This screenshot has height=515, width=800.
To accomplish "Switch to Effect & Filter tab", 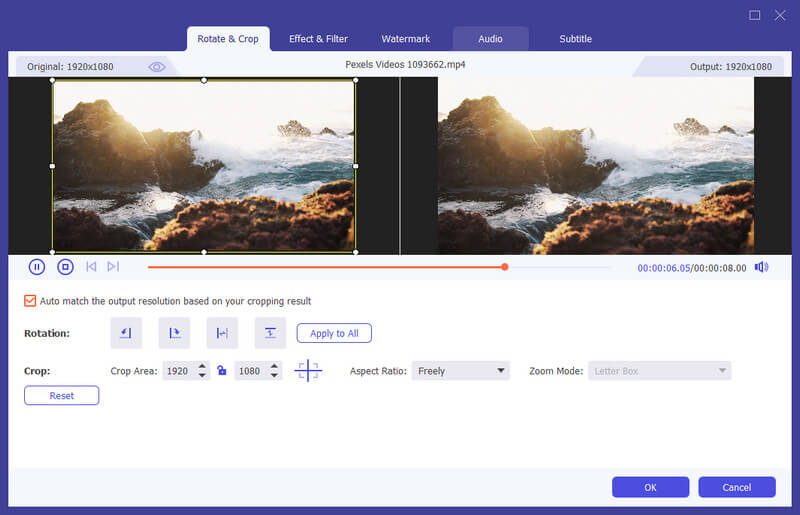I will pyautogui.click(x=318, y=39).
